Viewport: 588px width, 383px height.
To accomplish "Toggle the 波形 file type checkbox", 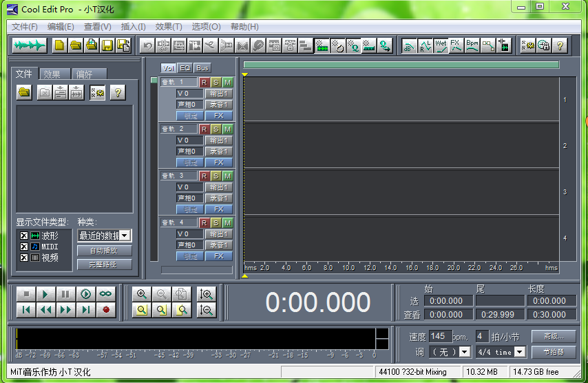I will click(x=24, y=236).
